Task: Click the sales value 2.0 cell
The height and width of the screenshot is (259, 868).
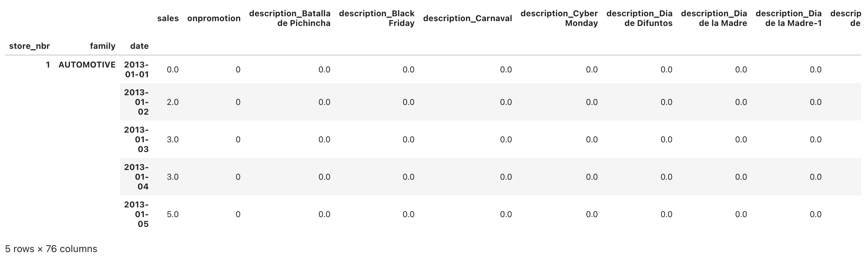Action: (x=172, y=102)
